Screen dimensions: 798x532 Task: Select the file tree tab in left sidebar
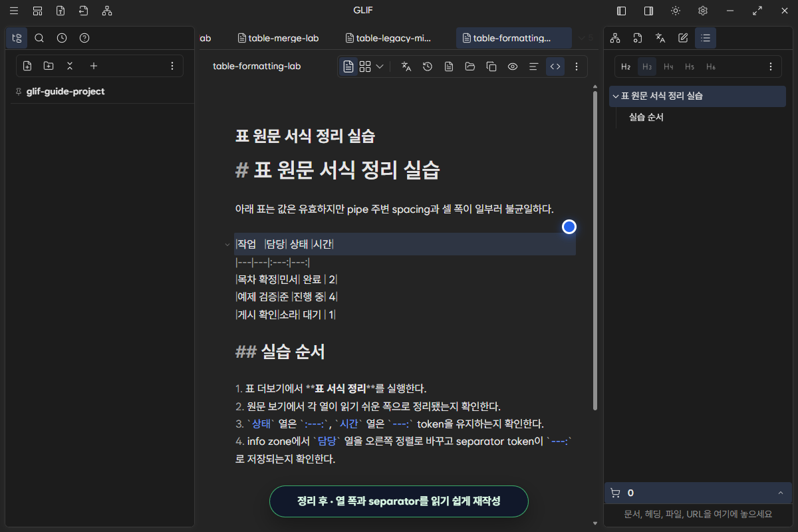tap(17, 38)
